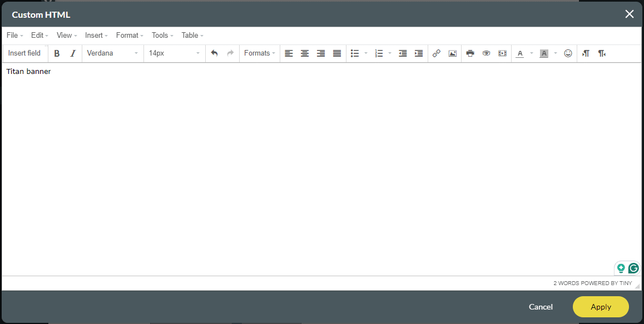
Task: Click the Cancel button
Action: pyautogui.click(x=540, y=306)
